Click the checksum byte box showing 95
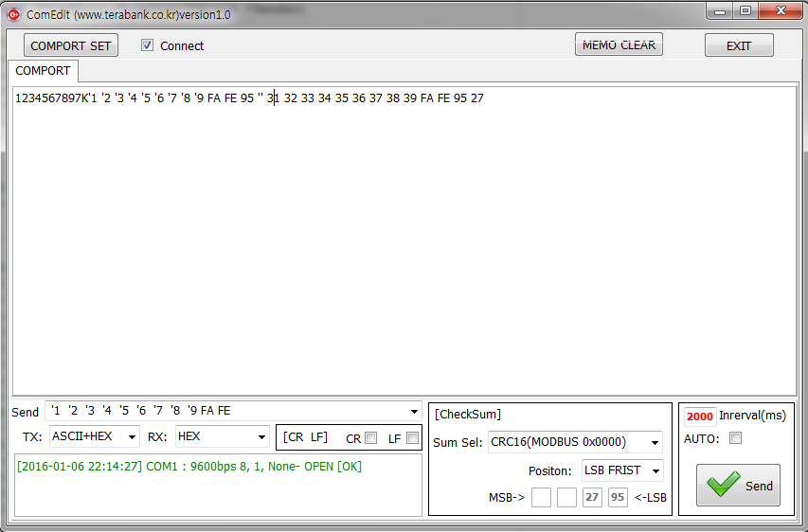Image resolution: width=808 pixels, height=532 pixels. pos(618,497)
